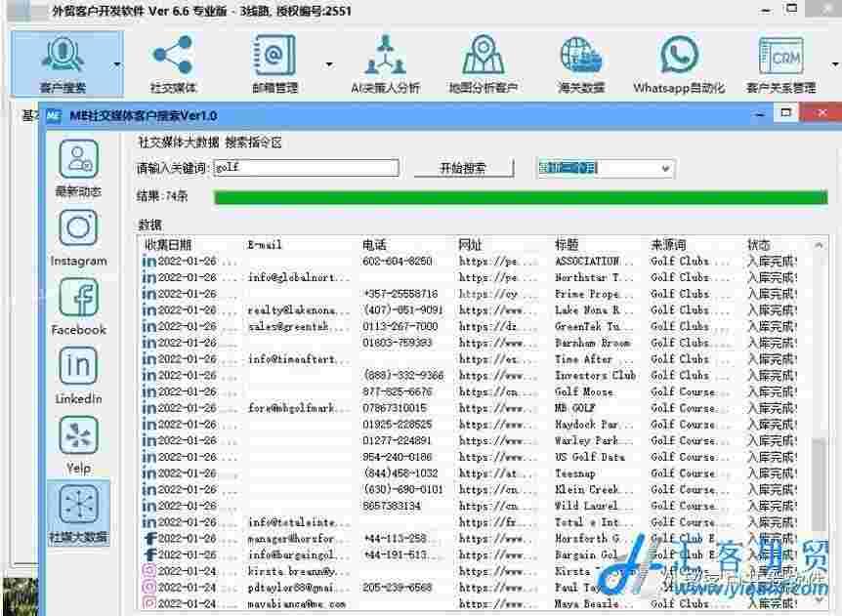Screen dimensions: 842x616
Task: Select the Northstar T... title cell
Action: point(594,277)
